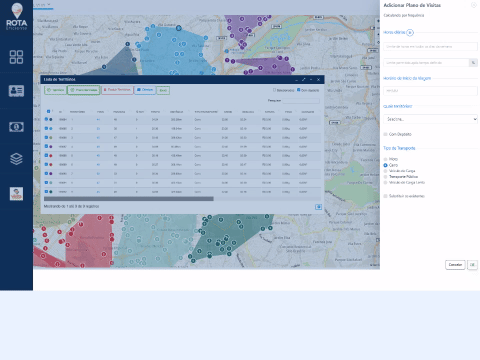Click the table horizontal scrollbar
The width and height of the screenshot is (480, 360).
[x=129, y=199]
